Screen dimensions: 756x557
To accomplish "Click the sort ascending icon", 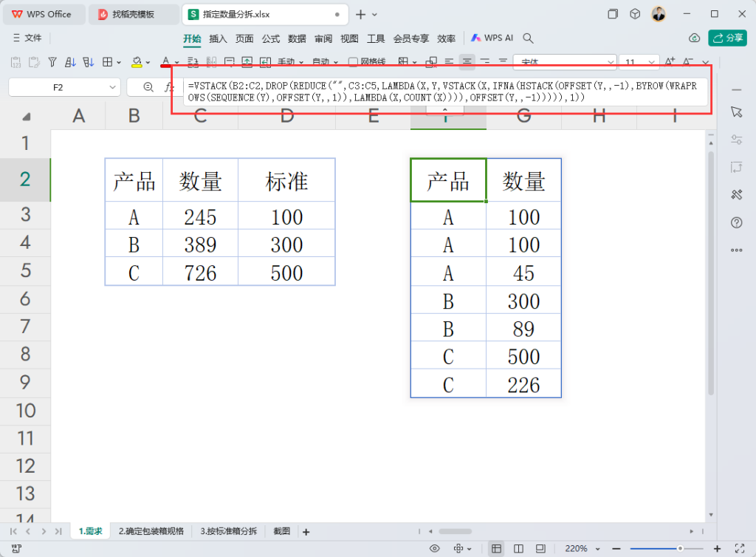I will click(x=70, y=62).
